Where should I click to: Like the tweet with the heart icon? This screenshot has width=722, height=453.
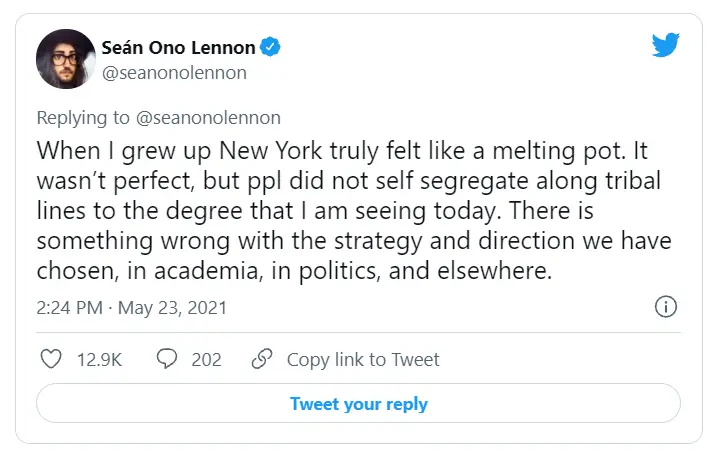[x=51, y=359]
